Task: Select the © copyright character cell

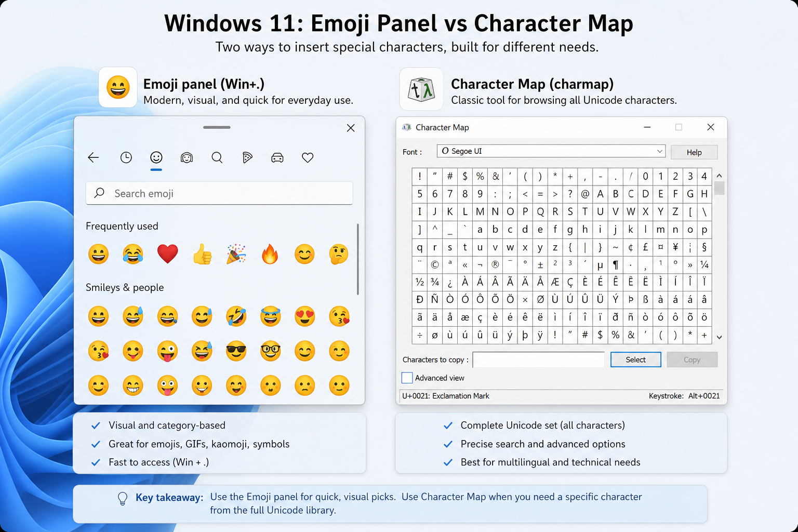Action: click(435, 264)
